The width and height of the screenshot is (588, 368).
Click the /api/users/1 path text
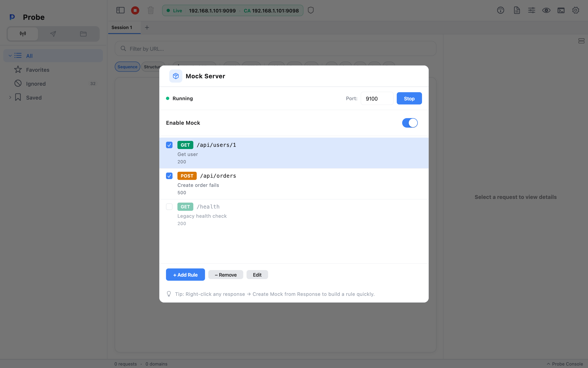[216, 145]
